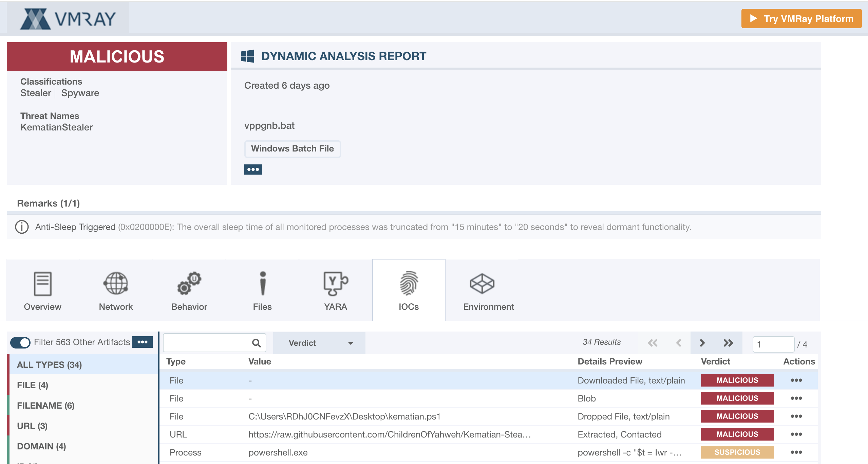Open actions menu for kematian.ps1 row
Image resolution: width=868 pixels, height=464 pixels.
pos(796,416)
